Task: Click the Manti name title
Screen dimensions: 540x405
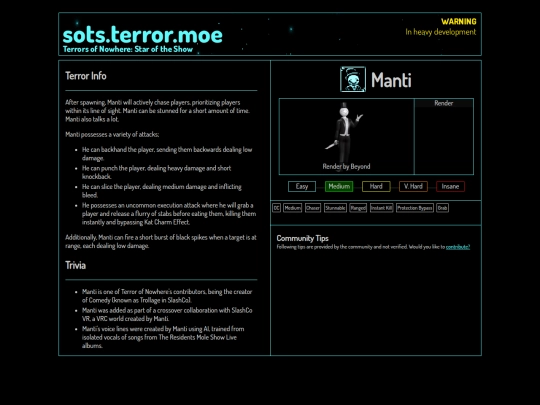Action: coord(391,80)
